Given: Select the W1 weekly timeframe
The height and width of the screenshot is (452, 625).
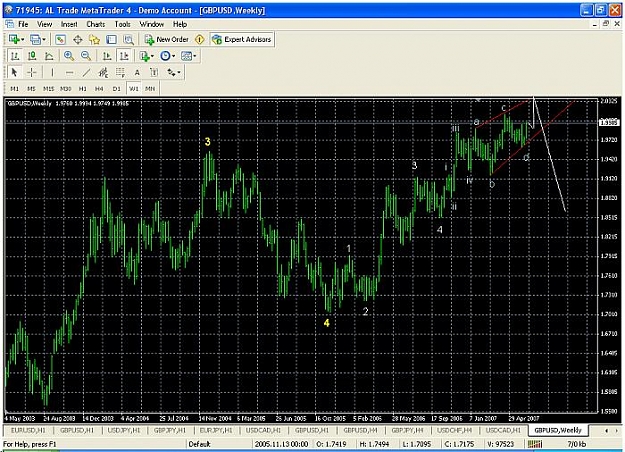Looking at the screenshot, I should pos(134,88).
